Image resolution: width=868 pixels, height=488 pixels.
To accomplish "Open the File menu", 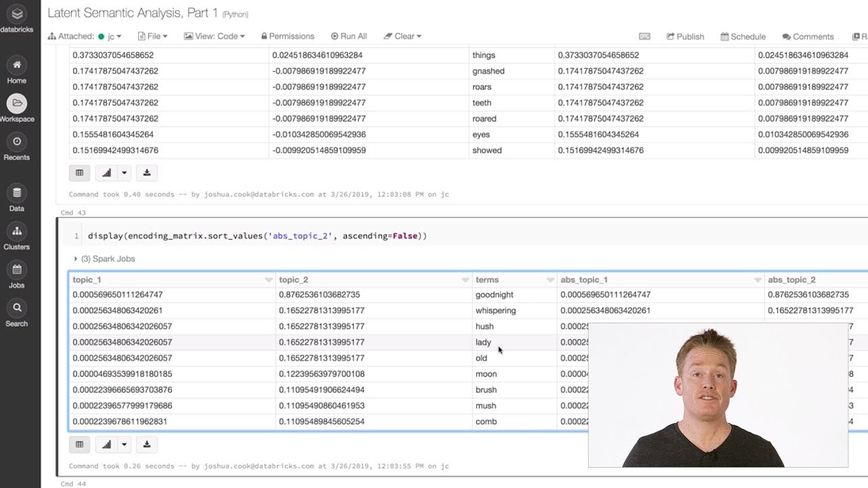I will [153, 37].
